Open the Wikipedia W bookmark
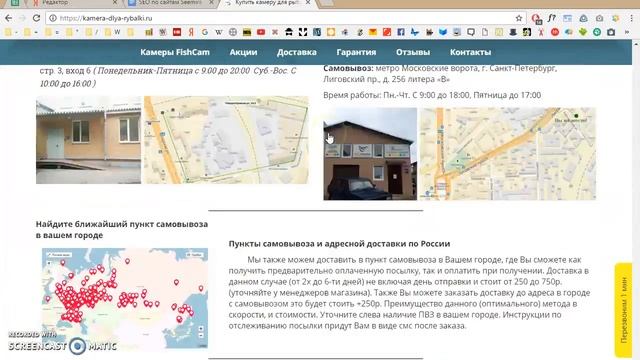Screen dimensions: 640x360 click(x=219, y=32)
